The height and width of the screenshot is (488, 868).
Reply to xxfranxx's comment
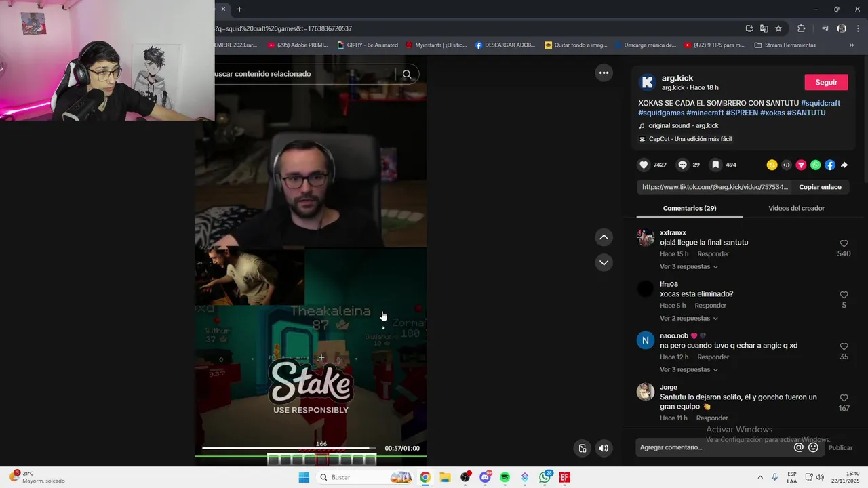coord(713,254)
